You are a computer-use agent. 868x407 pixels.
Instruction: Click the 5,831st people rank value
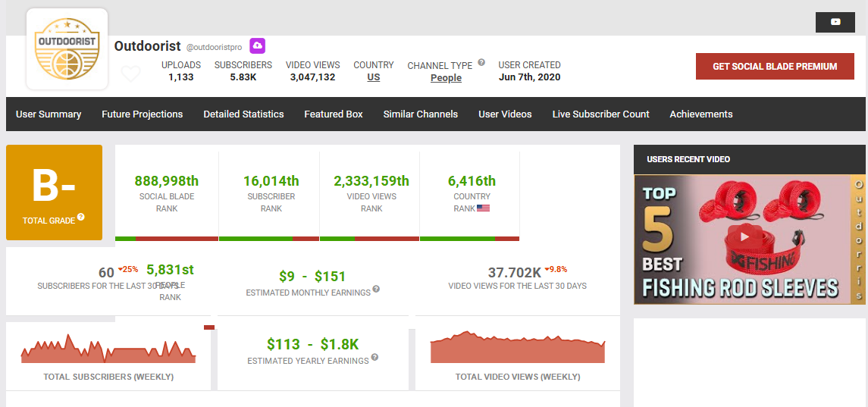170,270
